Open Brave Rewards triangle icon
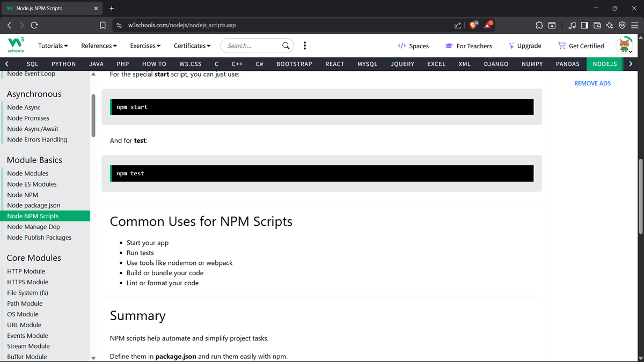 click(x=488, y=25)
